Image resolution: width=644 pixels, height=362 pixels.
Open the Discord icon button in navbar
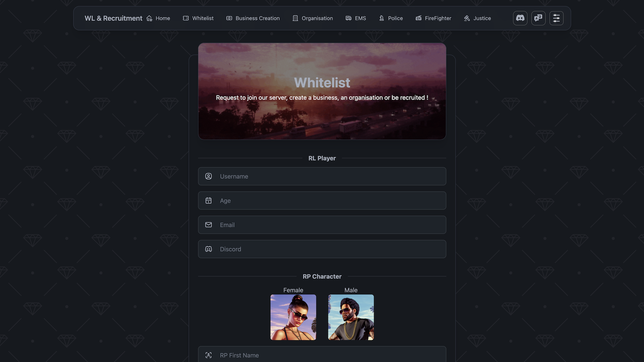point(520,18)
